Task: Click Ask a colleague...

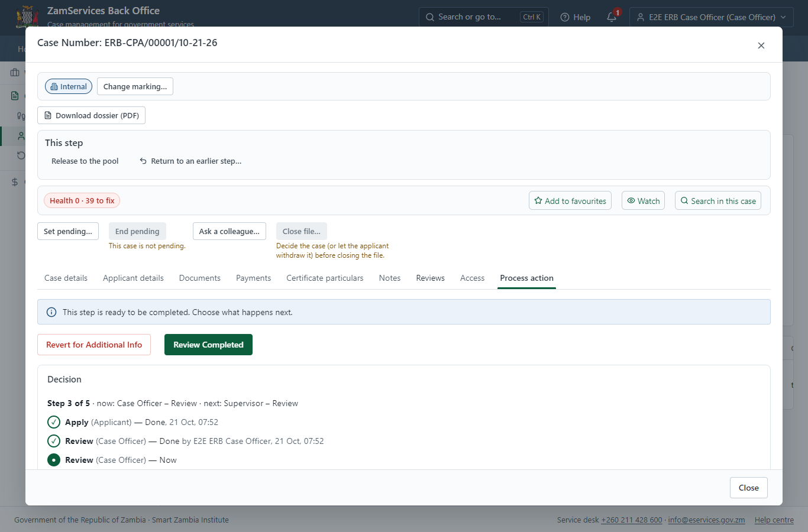Action: [x=230, y=231]
